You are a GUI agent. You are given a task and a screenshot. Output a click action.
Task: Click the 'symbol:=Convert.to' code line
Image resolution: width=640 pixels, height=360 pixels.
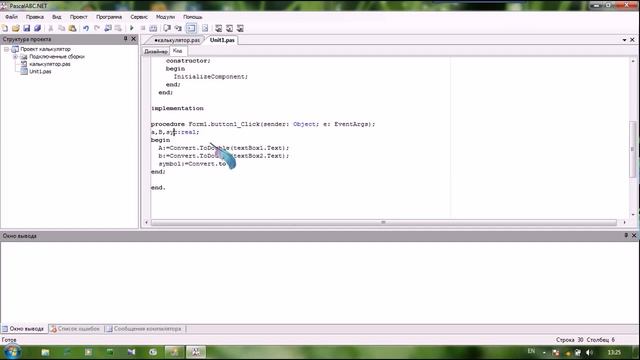pos(192,164)
